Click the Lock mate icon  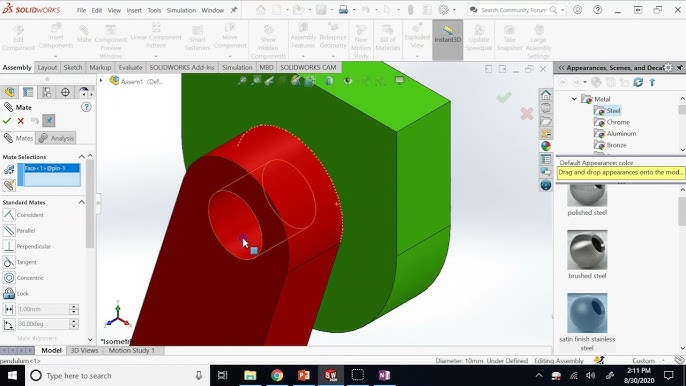point(9,293)
